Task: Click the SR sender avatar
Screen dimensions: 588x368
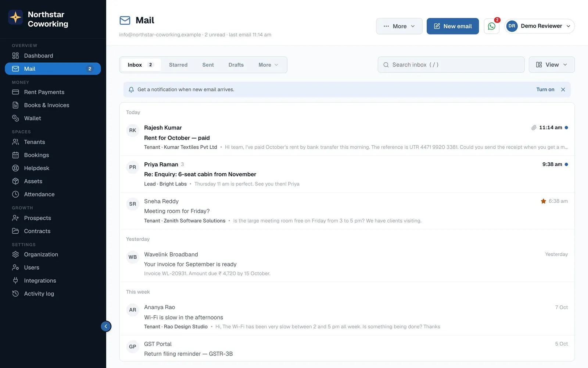Action: (133, 204)
